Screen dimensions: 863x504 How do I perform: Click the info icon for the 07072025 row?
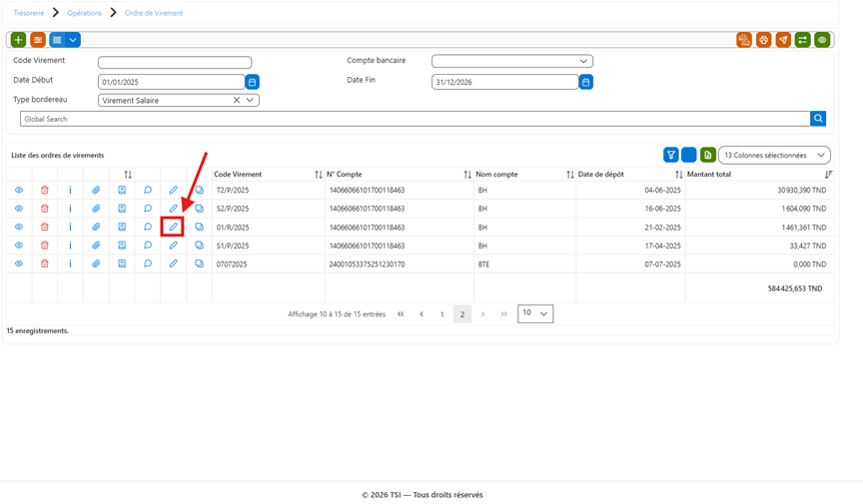(x=70, y=264)
